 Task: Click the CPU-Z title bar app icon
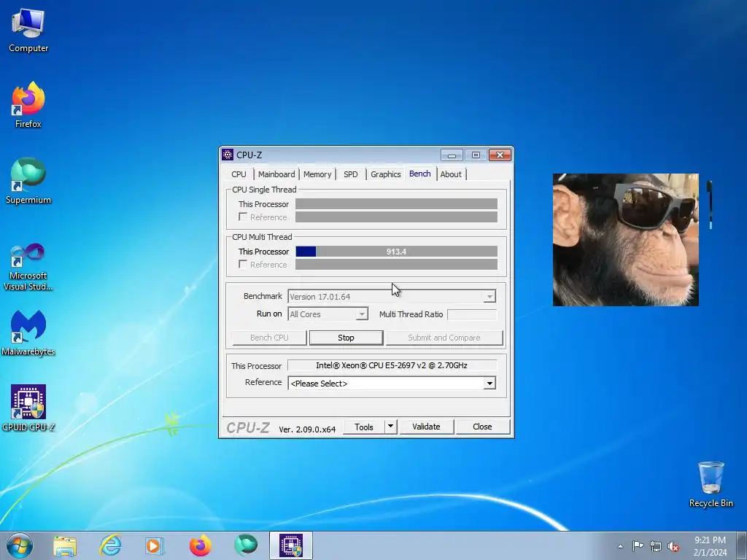(x=228, y=155)
